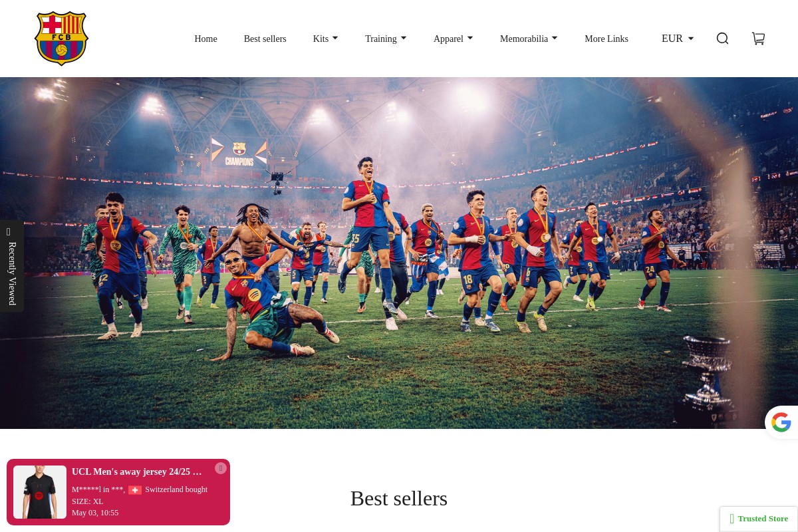Open the EUR currency selector

(x=678, y=39)
